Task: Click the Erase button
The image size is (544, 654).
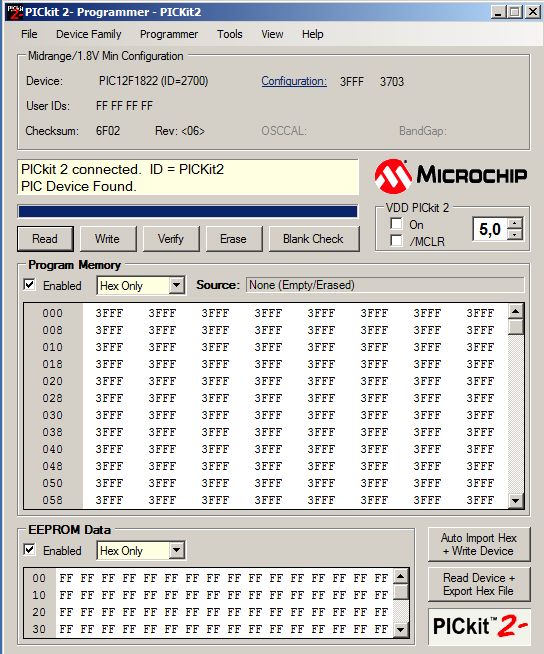Action: [x=234, y=239]
